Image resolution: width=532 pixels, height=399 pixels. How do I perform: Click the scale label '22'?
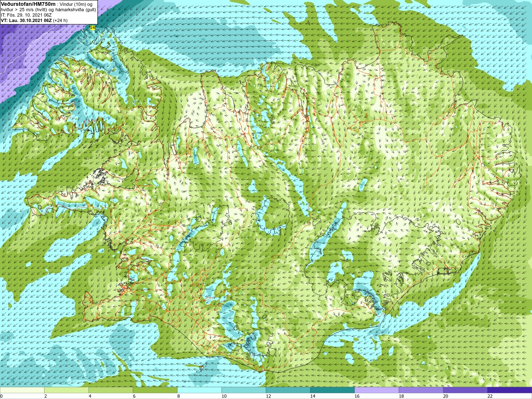pyautogui.click(x=490, y=396)
